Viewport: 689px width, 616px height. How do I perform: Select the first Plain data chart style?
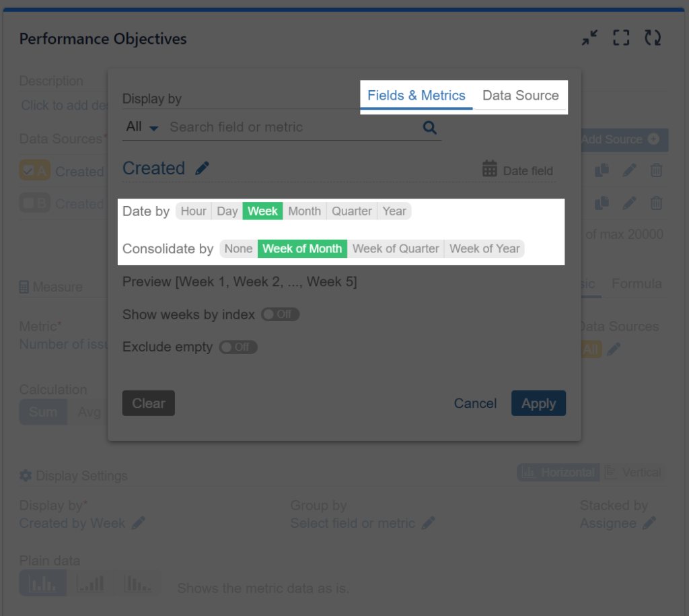(42, 583)
